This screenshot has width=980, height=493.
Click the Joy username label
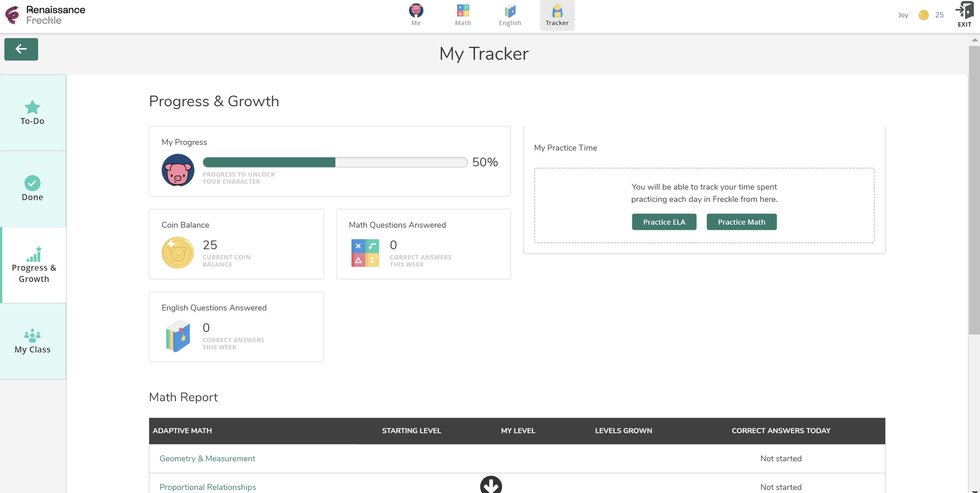coord(903,15)
